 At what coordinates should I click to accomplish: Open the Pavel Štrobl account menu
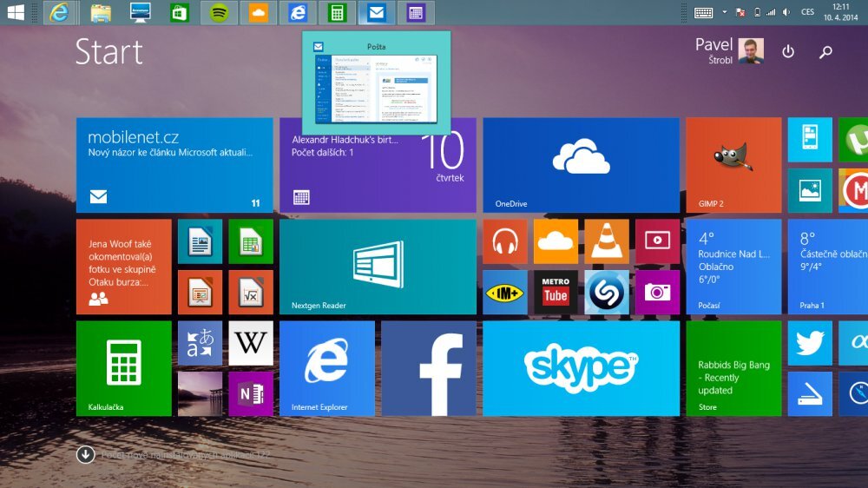pyautogui.click(x=729, y=51)
